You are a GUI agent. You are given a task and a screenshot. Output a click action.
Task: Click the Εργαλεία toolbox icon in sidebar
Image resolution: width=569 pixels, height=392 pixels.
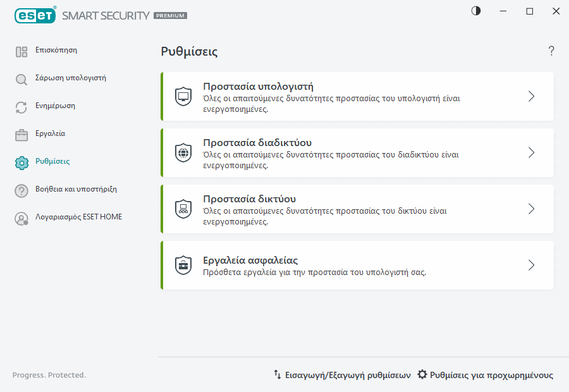(x=21, y=133)
